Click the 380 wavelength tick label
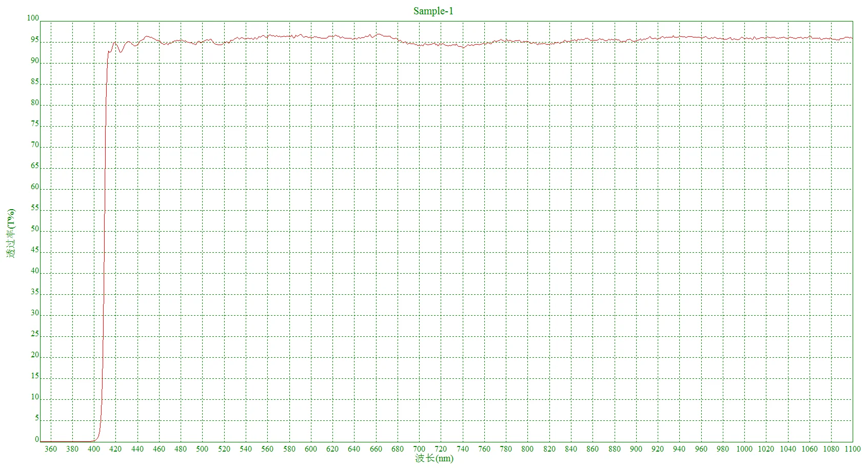The image size is (868, 468). pos(72,449)
